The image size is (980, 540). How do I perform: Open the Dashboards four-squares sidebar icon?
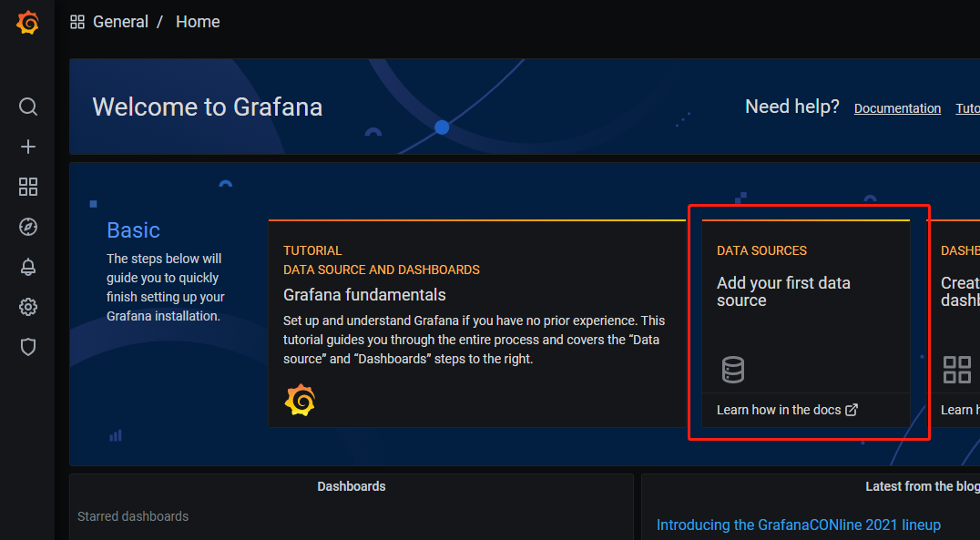28,187
